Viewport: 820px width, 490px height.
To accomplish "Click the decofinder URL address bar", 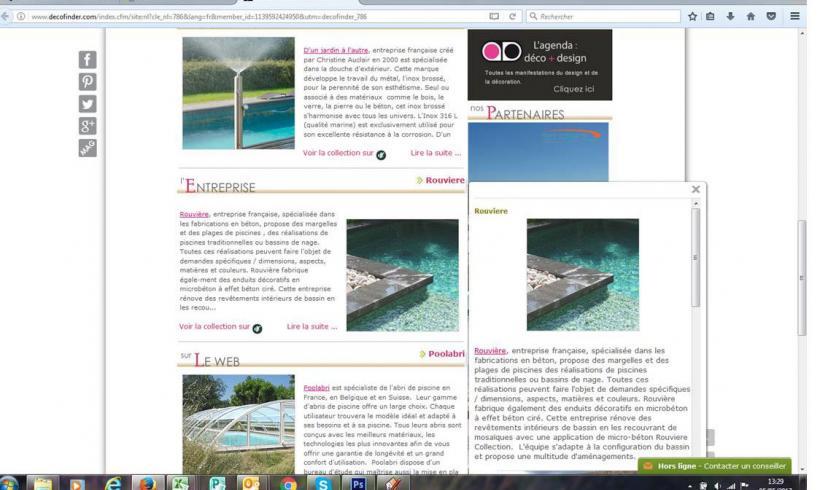I will point(250,16).
